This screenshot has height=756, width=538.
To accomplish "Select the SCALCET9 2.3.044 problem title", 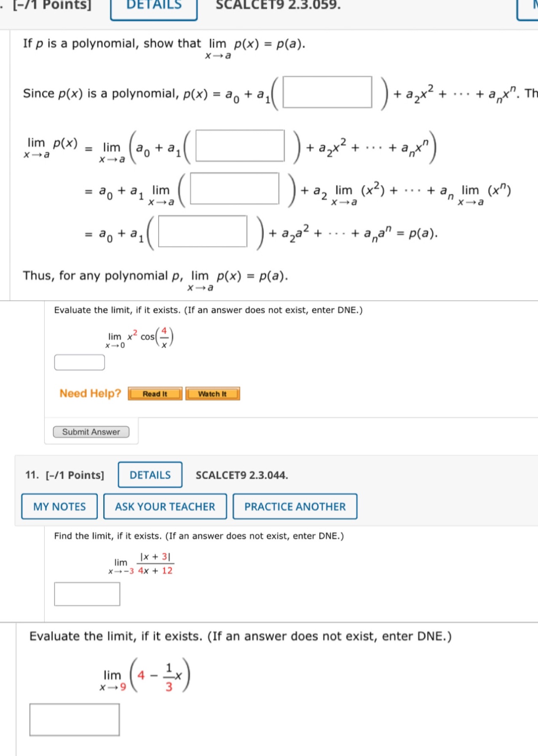I will tap(241, 475).
